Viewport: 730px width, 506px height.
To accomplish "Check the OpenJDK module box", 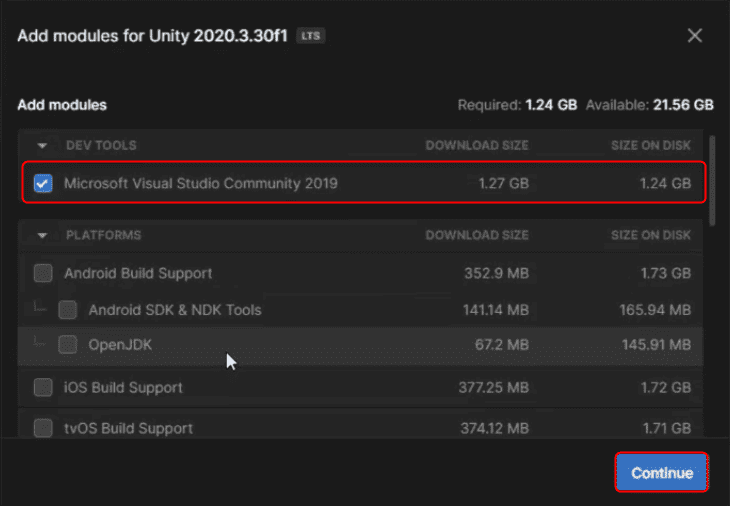I will 68,345.
